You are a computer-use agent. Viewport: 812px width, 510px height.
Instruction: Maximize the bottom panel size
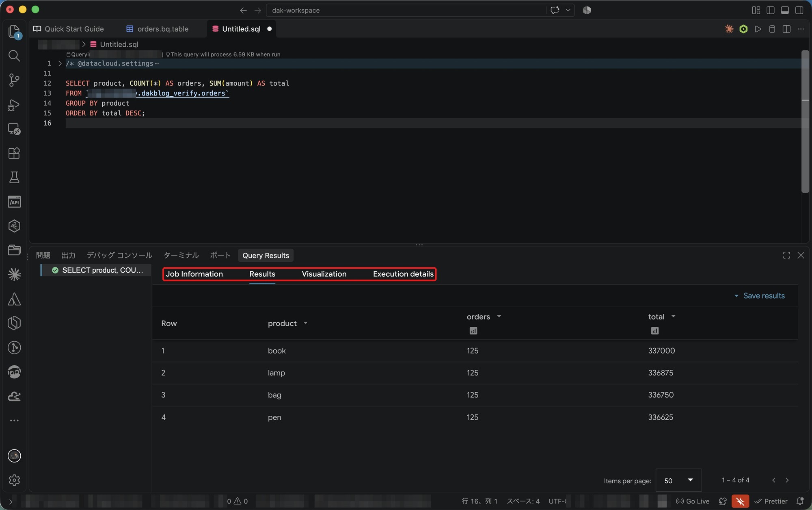point(786,255)
